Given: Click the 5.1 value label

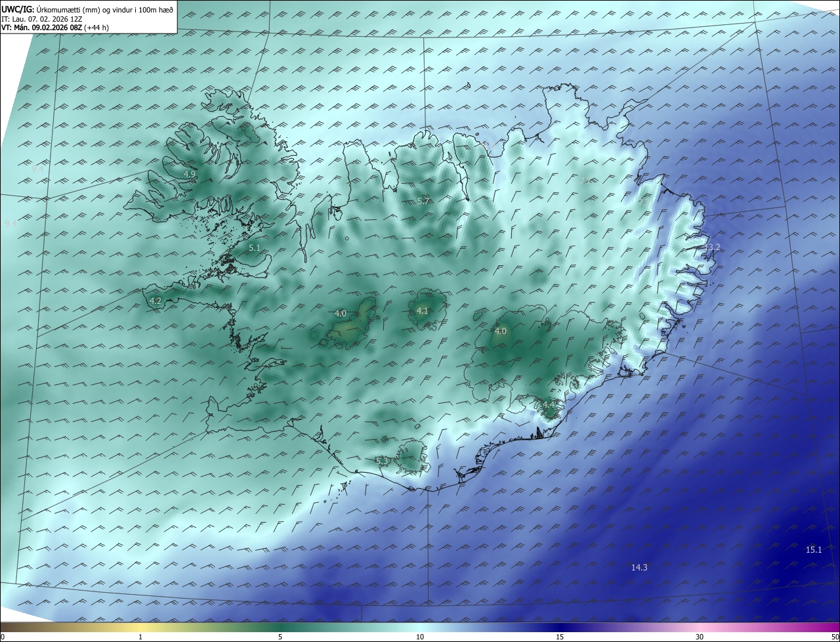Looking at the screenshot, I should pyautogui.click(x=255, y=248).
